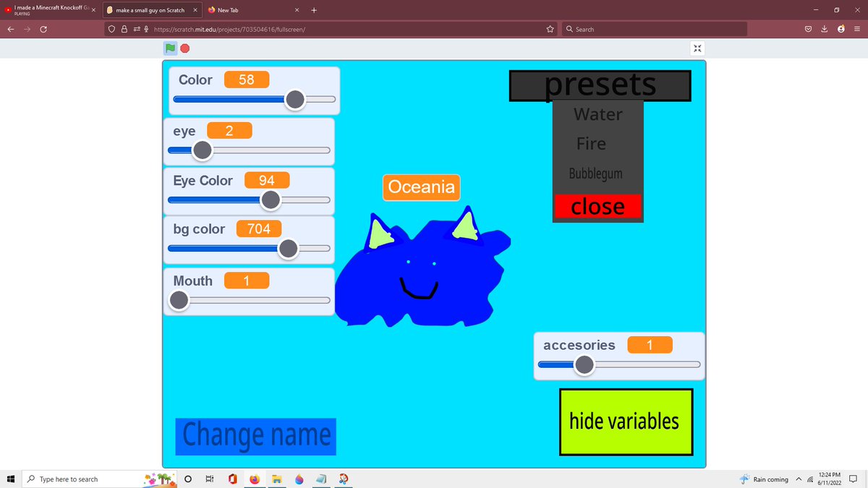
Task: Open the Windows Start menu
Action: pos(10,479)
